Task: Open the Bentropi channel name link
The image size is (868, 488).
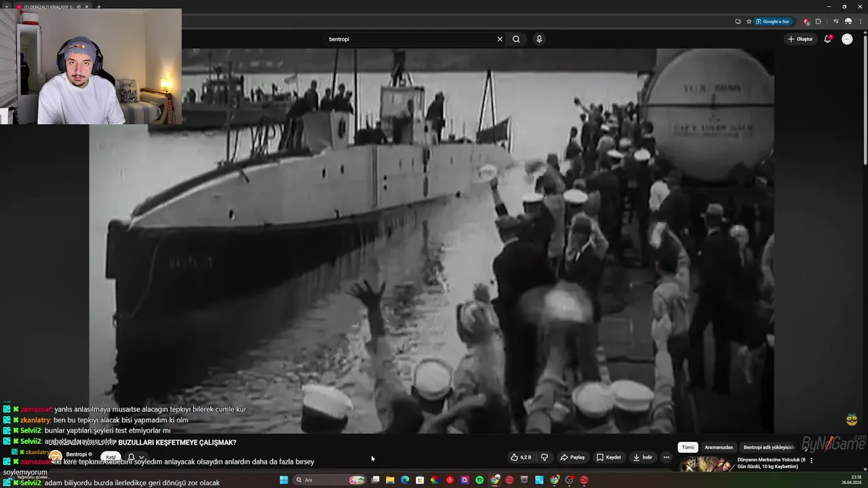Action: point(77,455)
